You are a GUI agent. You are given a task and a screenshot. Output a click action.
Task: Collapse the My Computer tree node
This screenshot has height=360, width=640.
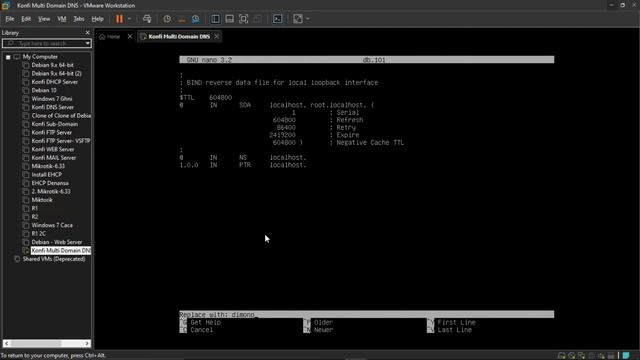8,57
